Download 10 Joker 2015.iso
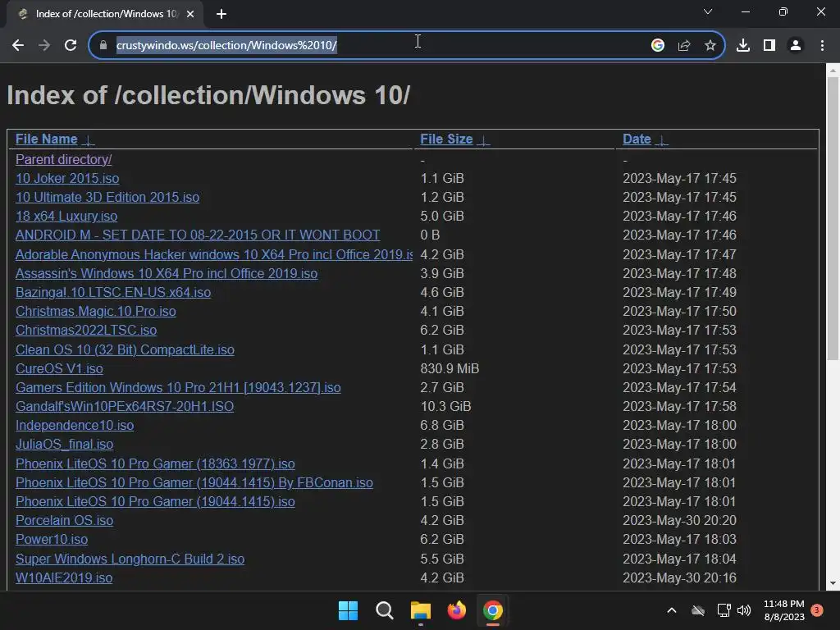This screenshot has height=630, width=840. 67,178
